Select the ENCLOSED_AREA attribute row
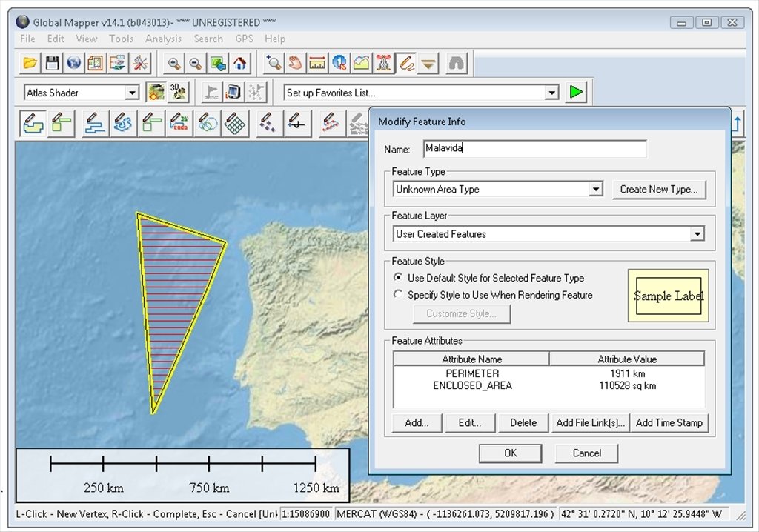The image size is (759, 532). (549, 385)
